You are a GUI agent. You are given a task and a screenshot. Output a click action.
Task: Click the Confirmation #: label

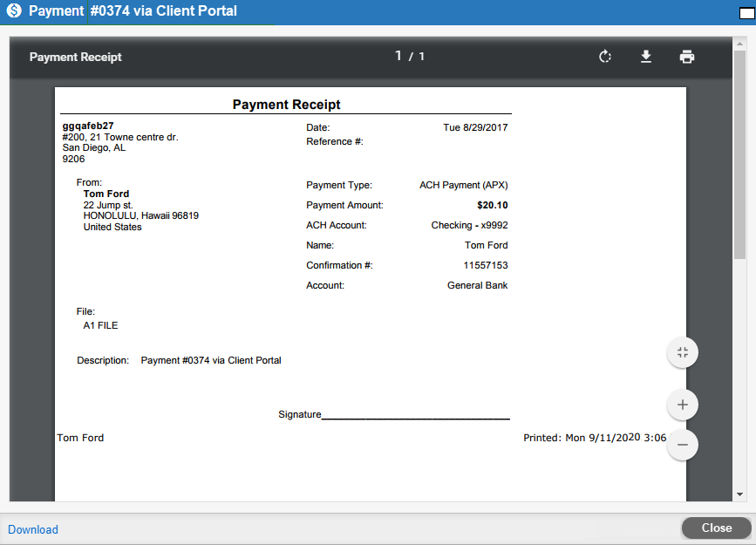339,265
